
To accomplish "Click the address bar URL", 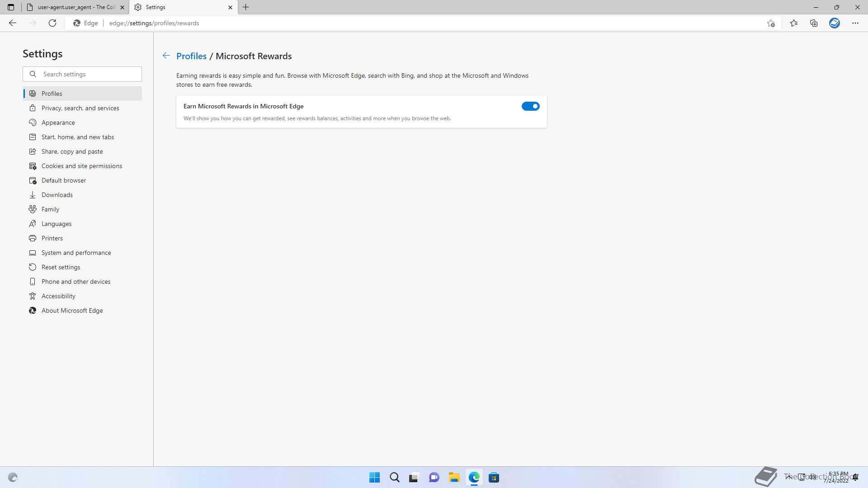I will click(x=154, y=23).
